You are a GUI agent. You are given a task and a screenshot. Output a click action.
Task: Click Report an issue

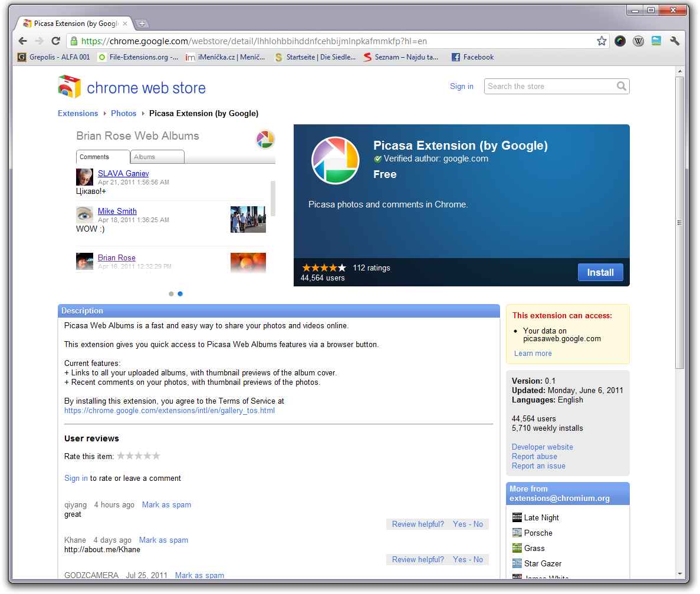pos(538,466)
